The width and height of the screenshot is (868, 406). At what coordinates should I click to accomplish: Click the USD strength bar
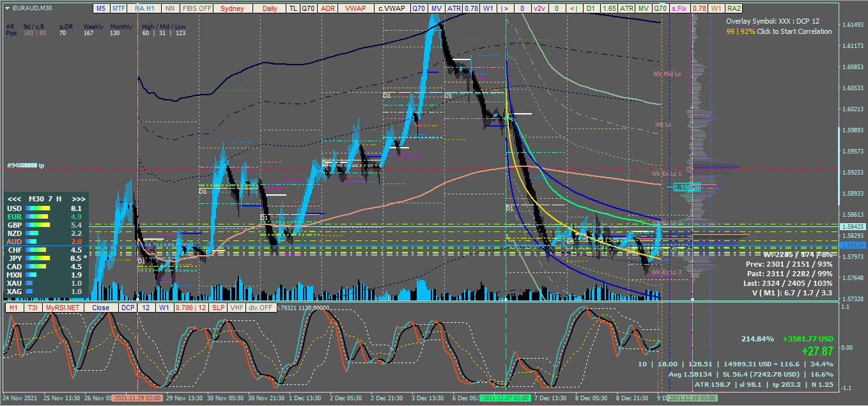(x=38, y=208)
